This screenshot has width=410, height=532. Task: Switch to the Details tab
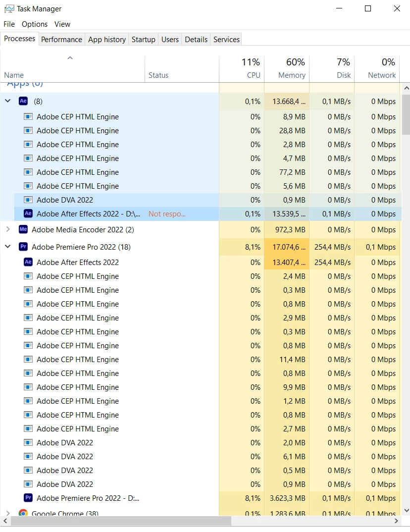196,39
